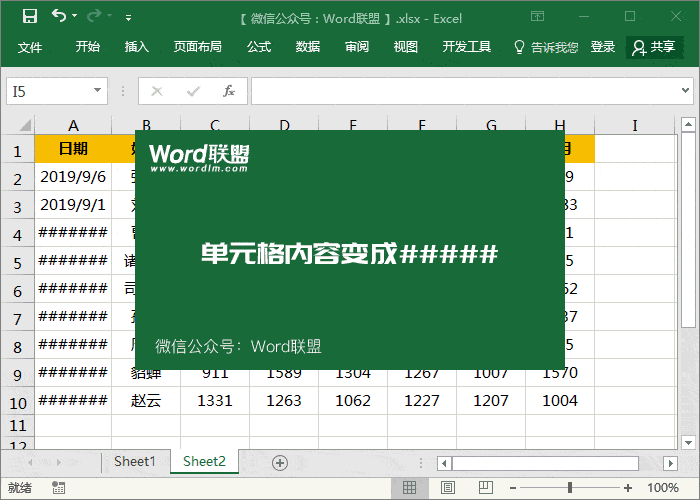This screenshot has width=700, height=500.
Task: Select column I header
Action: [634, 125]
